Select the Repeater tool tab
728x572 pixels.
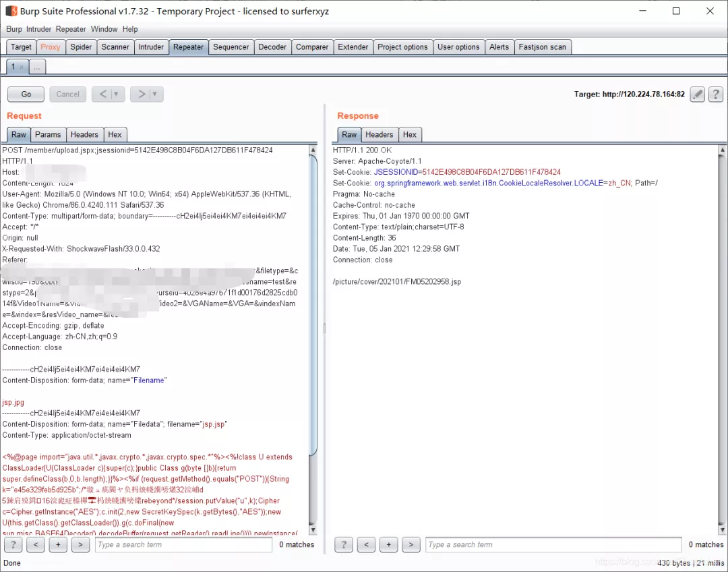point(188,47)
